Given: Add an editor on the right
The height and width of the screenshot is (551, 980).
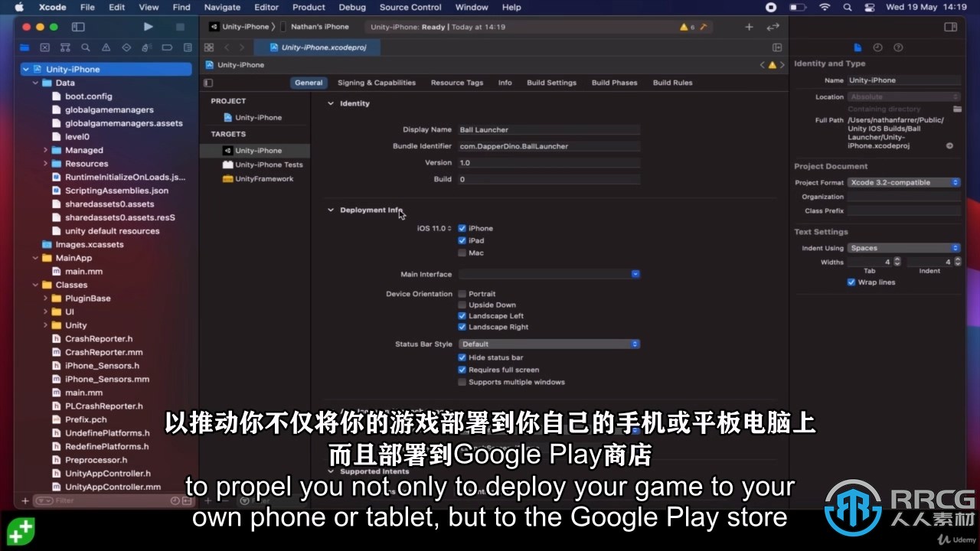Looking at the screenshot, I should 777,47.
